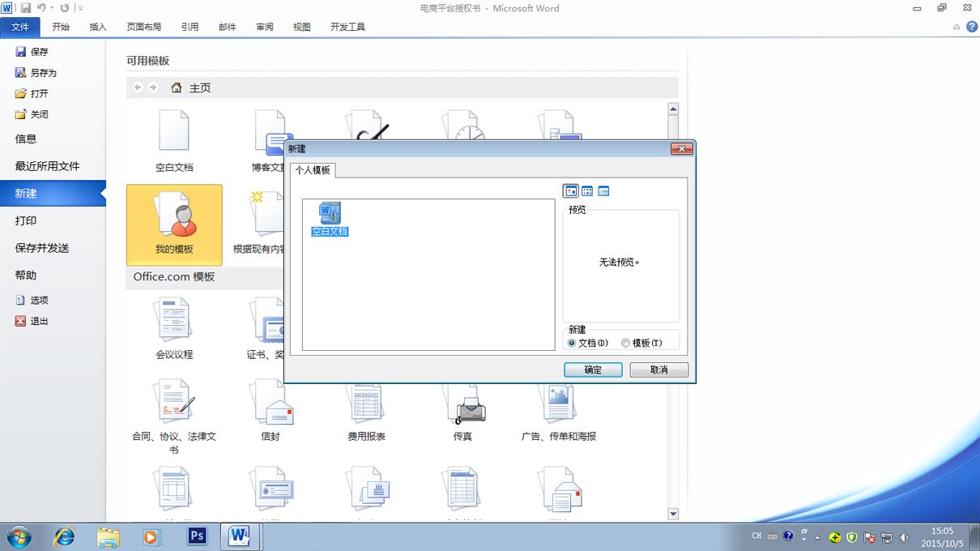The width and height of the screenshot is (980, 551).
Task: Switch to 引用 ribbon tab
Action: (190, 27)
